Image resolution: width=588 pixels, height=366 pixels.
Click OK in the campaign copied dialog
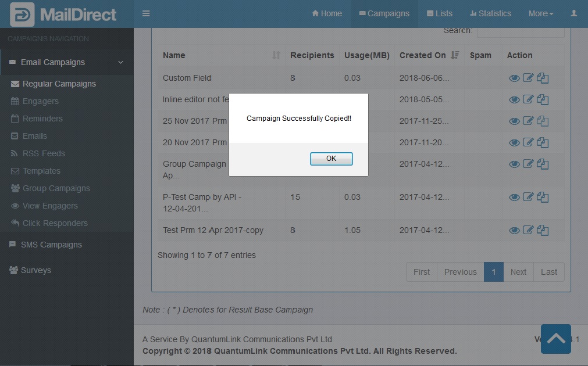tap(331, 159)
